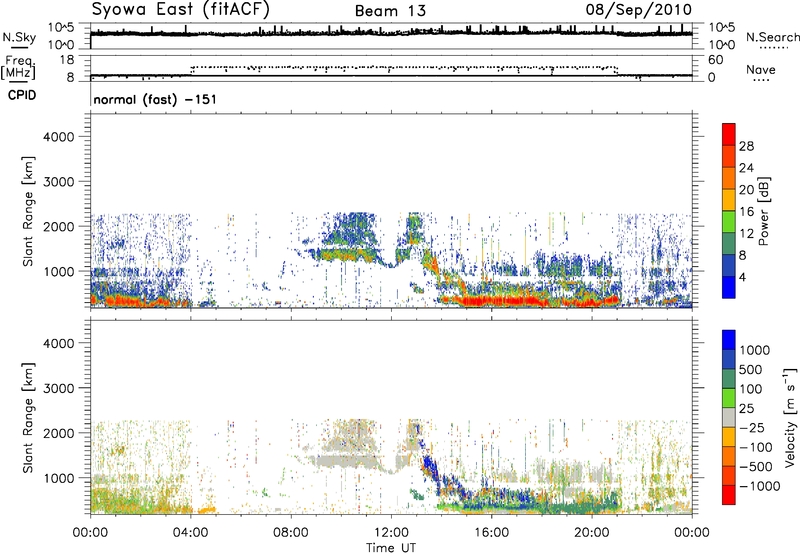
Task: Select the "N.Sky" legend label
Action: pos(19,37)
